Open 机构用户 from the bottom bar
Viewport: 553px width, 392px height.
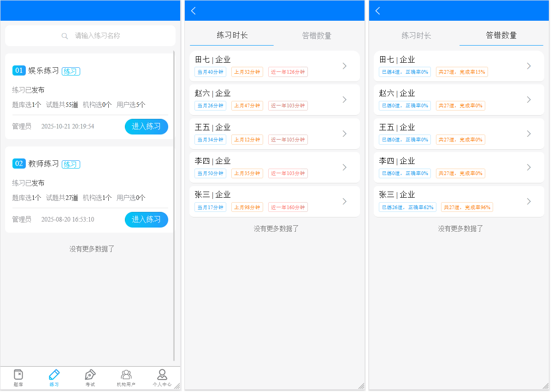pyautogui.click(x=126, y=378)
